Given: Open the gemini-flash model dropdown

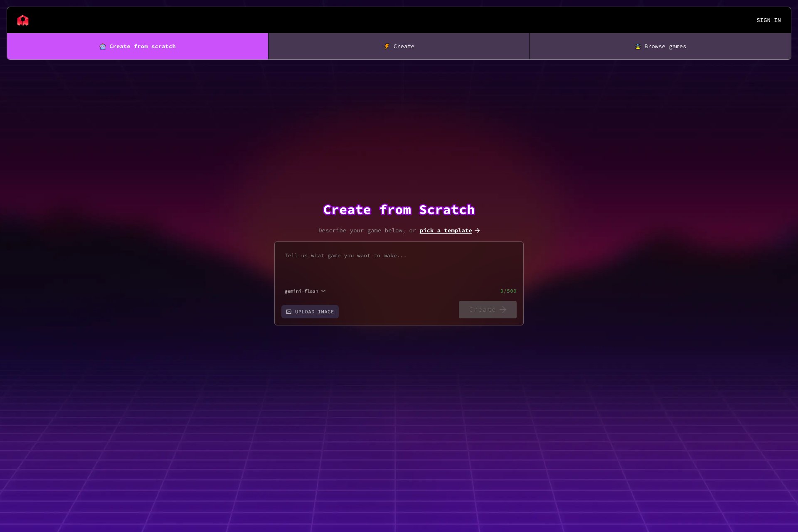Looking at the screenshot, I should pyautogui.click(x=302, y=291).
